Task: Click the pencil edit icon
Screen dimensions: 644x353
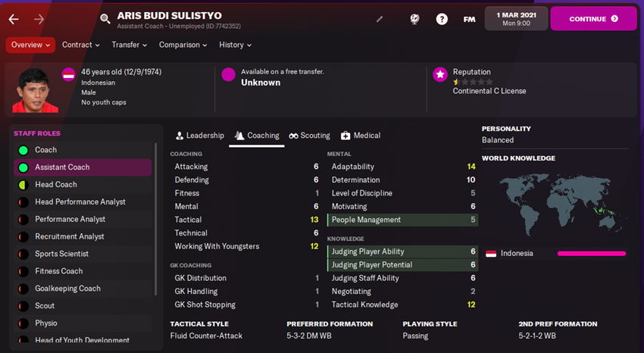Action: click(380, 19)
